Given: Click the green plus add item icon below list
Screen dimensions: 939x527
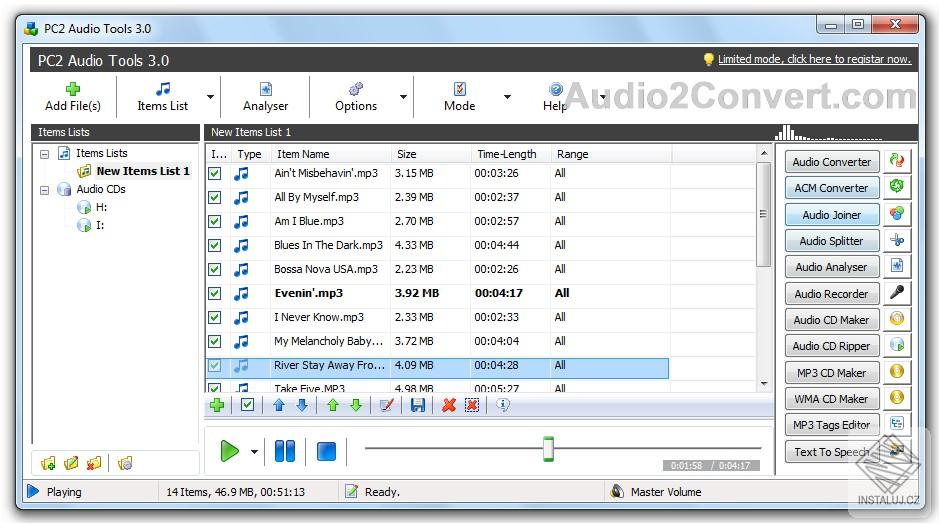Looking at the screenshot, I should click(x=217, y=405).
